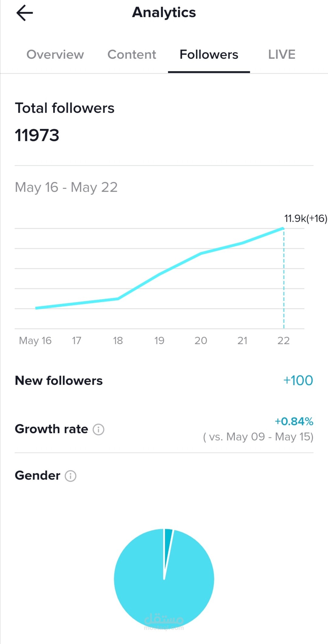Tap the large light-blue gender pie segment

coord(164,596)
